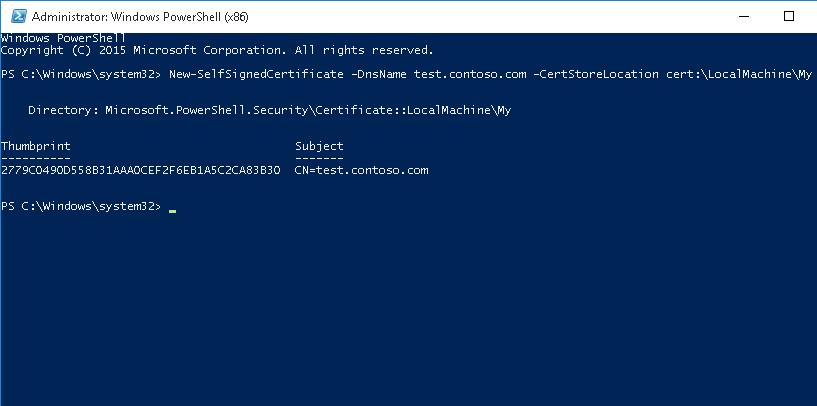
Task: Click the window title "Administrator: Windows PowerShell (x86)"
Action: pos(140,17)
